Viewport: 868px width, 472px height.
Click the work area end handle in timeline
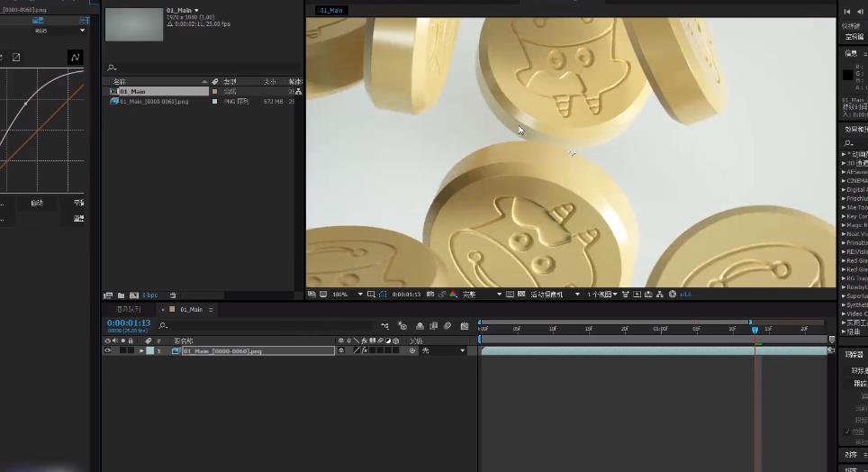pos(750,322)
